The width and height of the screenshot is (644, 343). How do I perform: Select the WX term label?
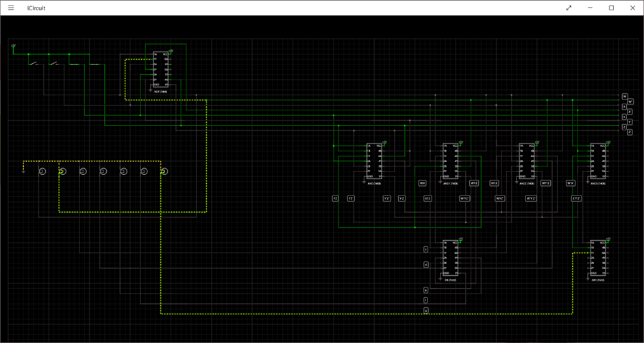[x=422, y=183]
